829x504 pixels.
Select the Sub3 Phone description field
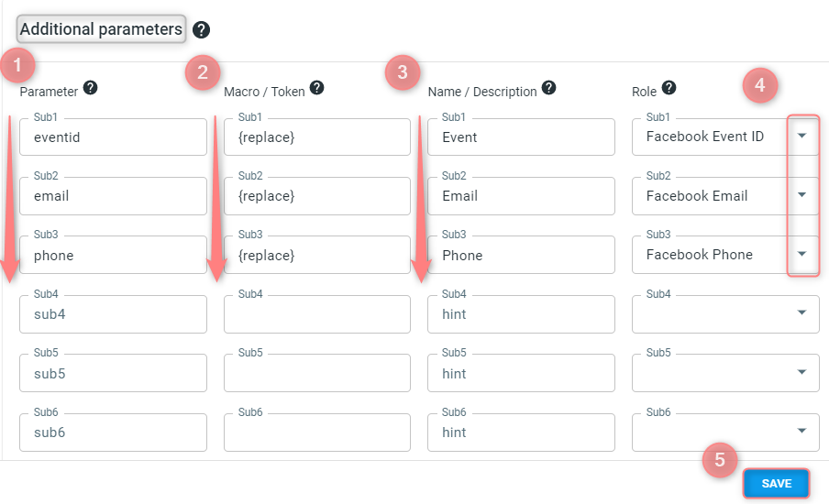(x=521, y=255)
